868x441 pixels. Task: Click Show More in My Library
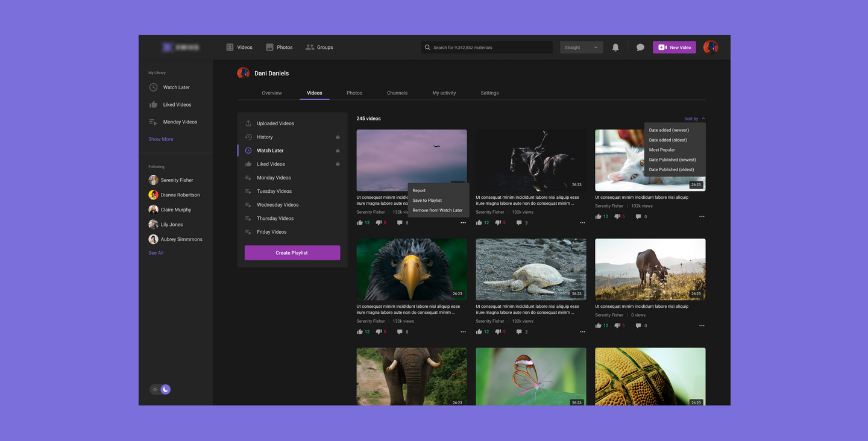click(161, 139)
